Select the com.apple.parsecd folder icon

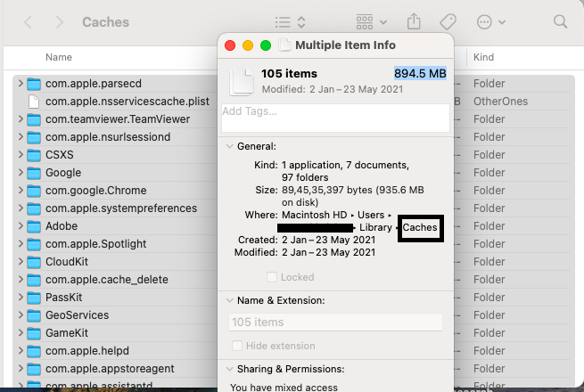[34, 84]
